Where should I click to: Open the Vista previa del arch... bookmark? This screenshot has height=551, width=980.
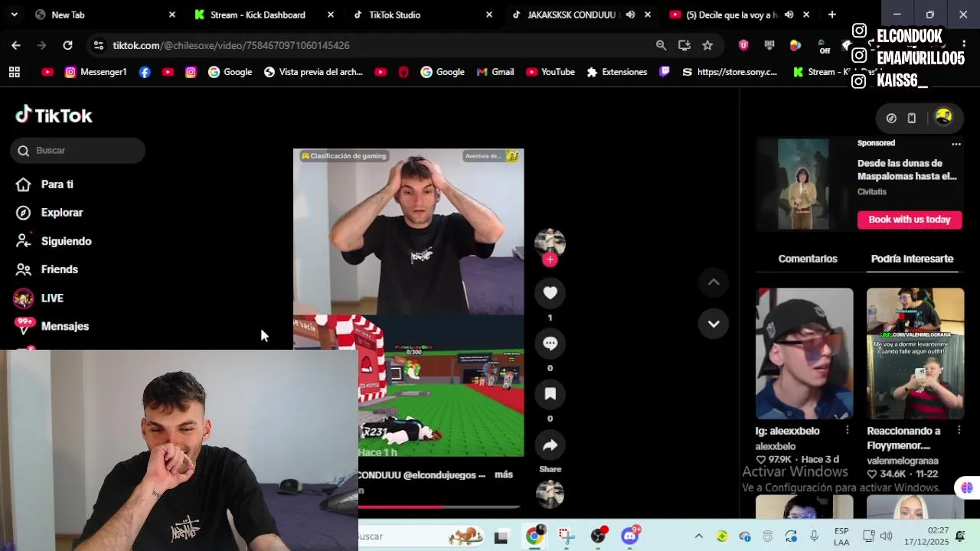coord(313,72)
